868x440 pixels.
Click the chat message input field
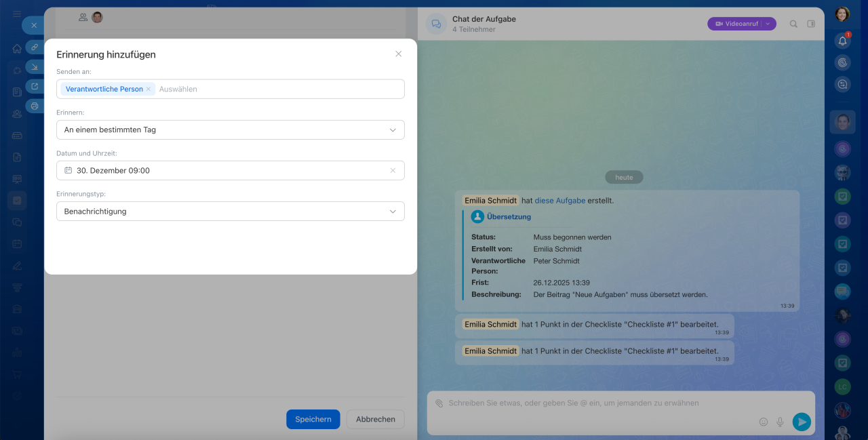tap(597, 403)
